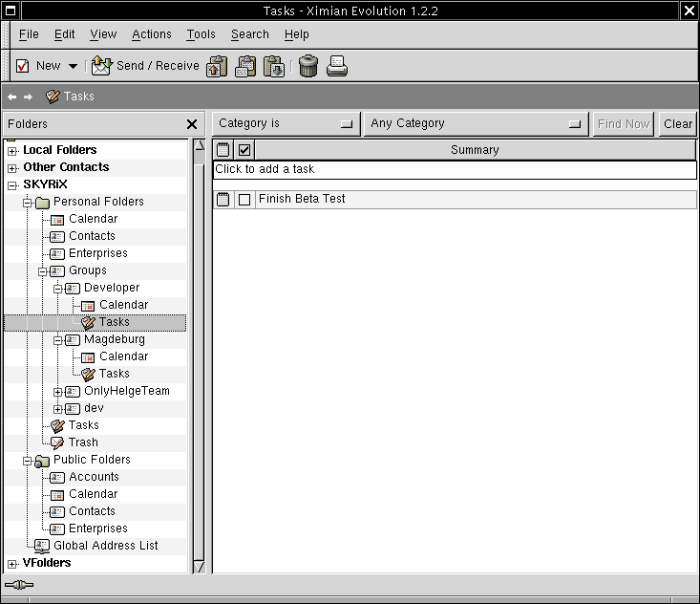Viewport: 700px width, 604px height.
Task: Click the Tasks title bar icon
Action: pyautogui.click(x=53, y=97)
